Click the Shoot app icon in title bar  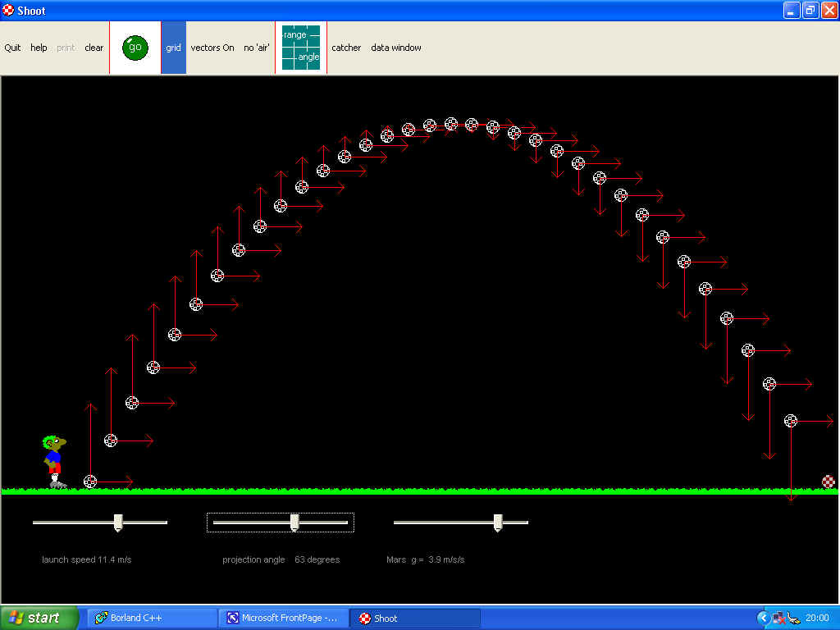pyautogui.click(x=8, y=11)
